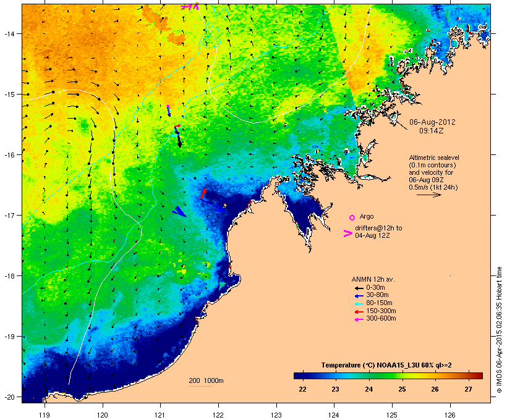
Task: Click the latitude axis label -14
Action: click(9, 34)
